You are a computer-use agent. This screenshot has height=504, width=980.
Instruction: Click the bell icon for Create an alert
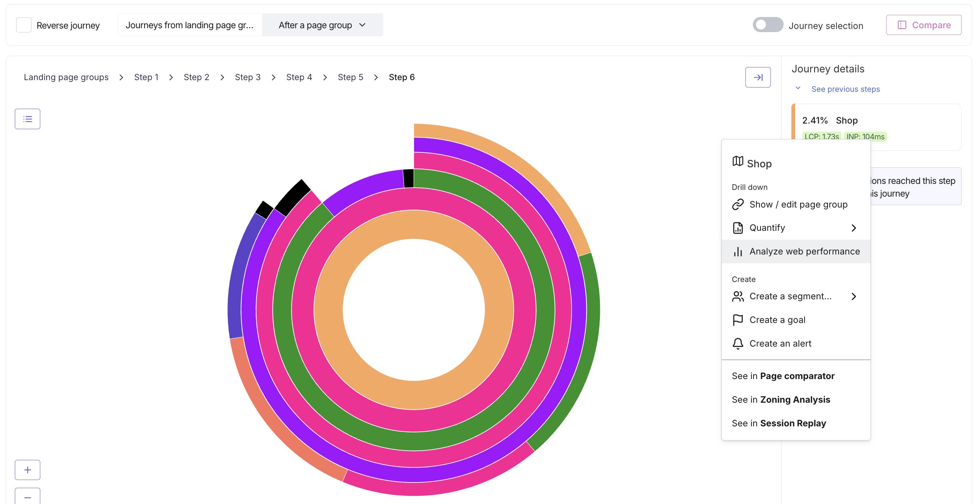point(738,343)
